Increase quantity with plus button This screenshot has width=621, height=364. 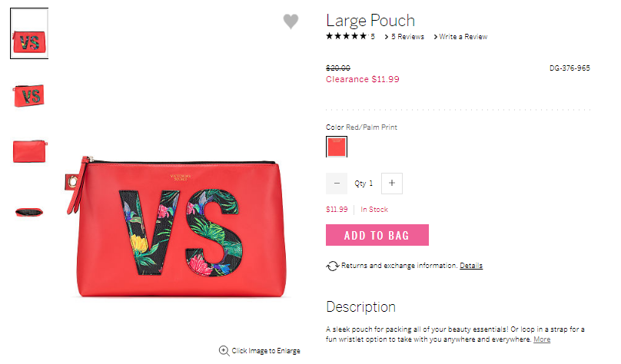[392, 184]
